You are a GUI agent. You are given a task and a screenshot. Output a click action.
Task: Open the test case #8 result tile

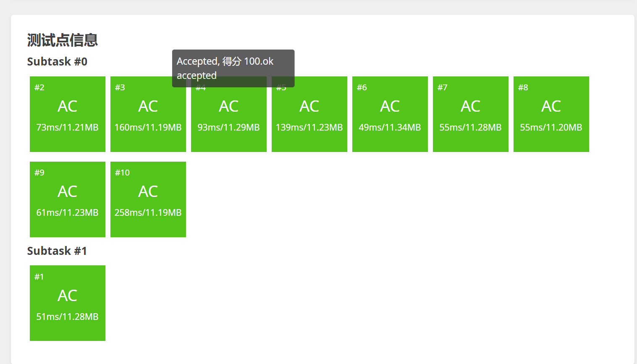point(551,114)
